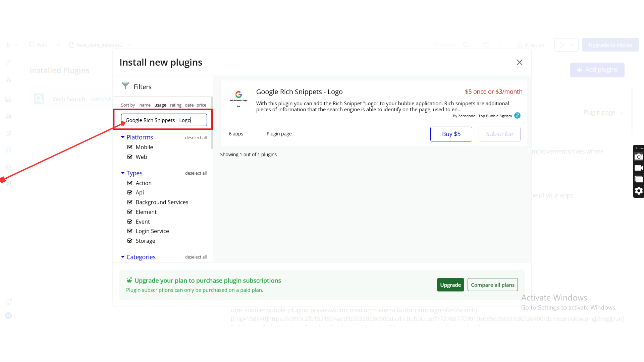Screen dimensions: 644x362
Task: Sort plugins by price
Action: click(x=201, y=105)
